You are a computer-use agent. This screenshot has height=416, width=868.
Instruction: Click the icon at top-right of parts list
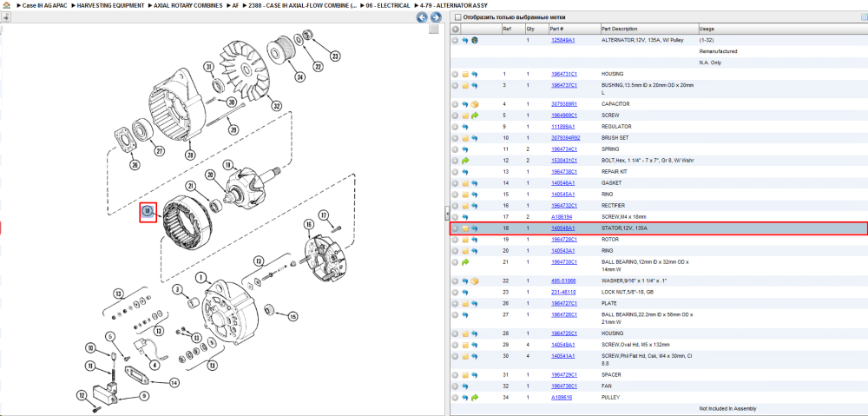[864, 17]
